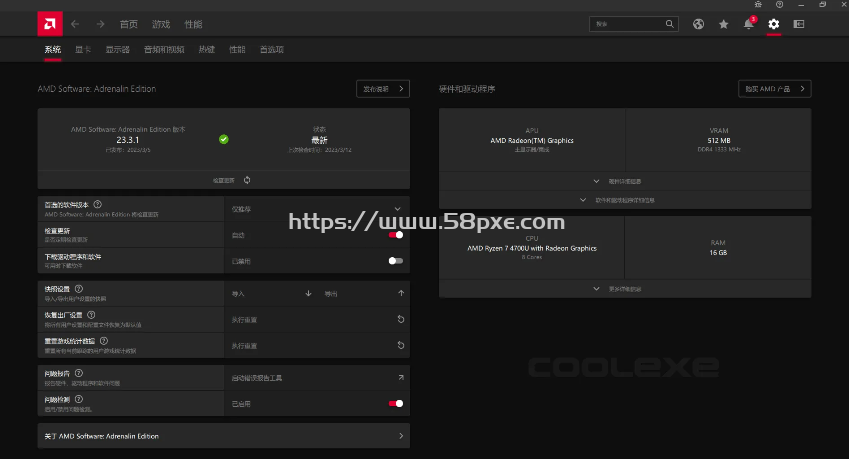Expand 硬件详细信息 section
Viewport: 849px width, 459px height.
click(625, 181)
